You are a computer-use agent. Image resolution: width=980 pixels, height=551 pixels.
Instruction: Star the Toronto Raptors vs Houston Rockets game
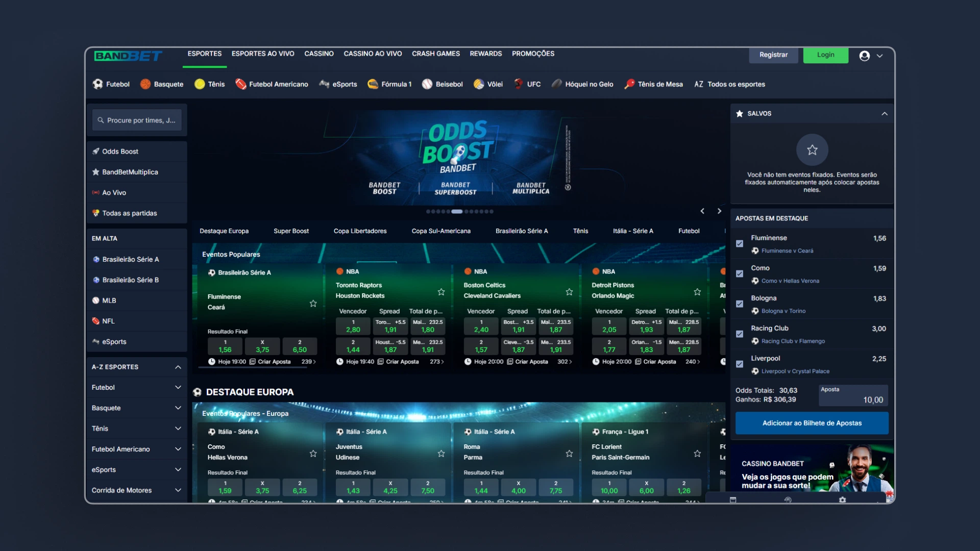click(441, 292)
